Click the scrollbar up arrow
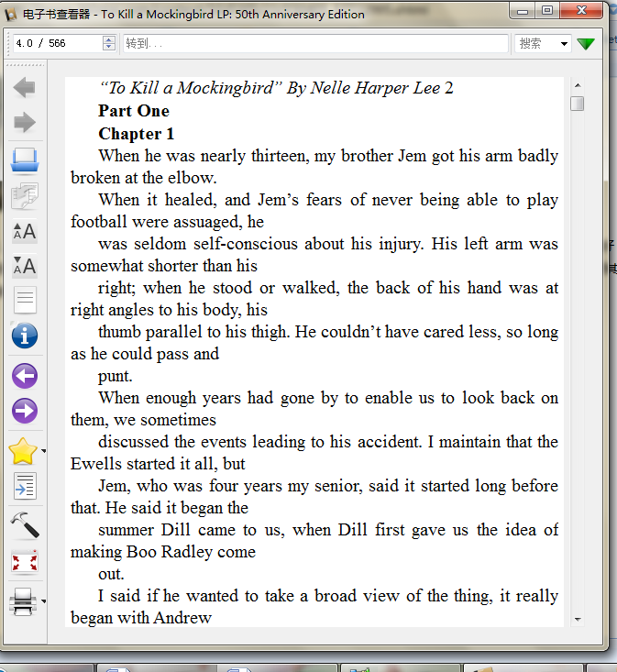The width and height of the screenshot is (617, 672). coord(578,85)
